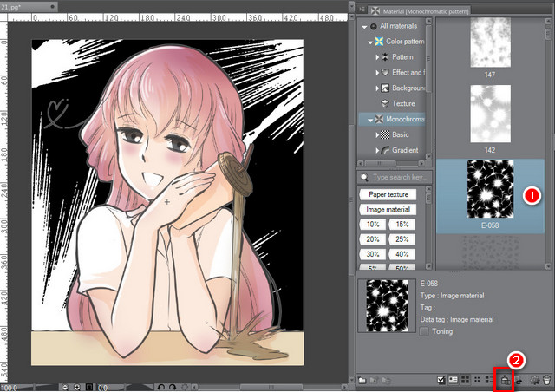This screenshot has height=392, width=555.
Task: Click the zoom out magnifier icon
Action: coord(65,388)
